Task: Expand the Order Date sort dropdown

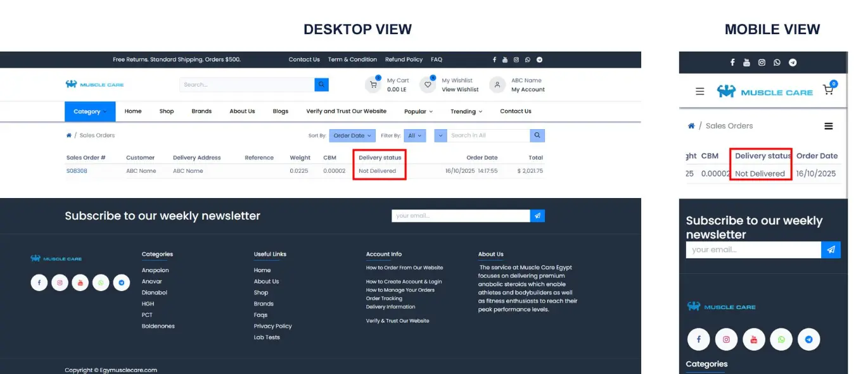Action: click(352, 135)
